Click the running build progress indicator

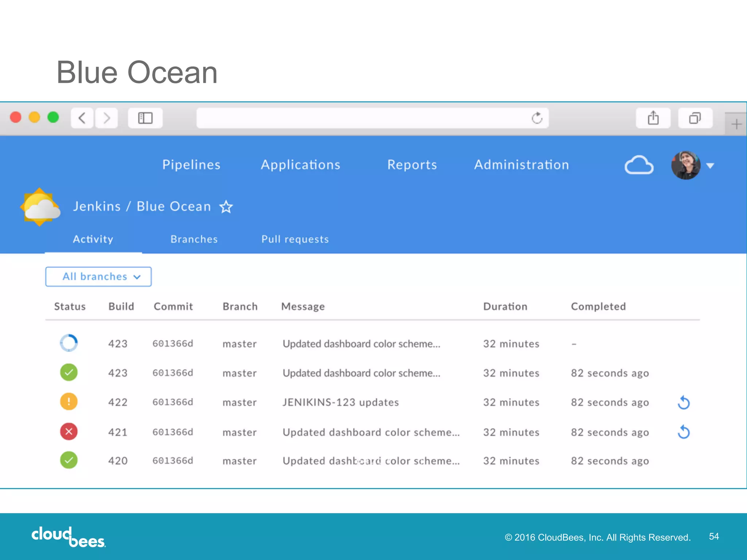[69, 343]
